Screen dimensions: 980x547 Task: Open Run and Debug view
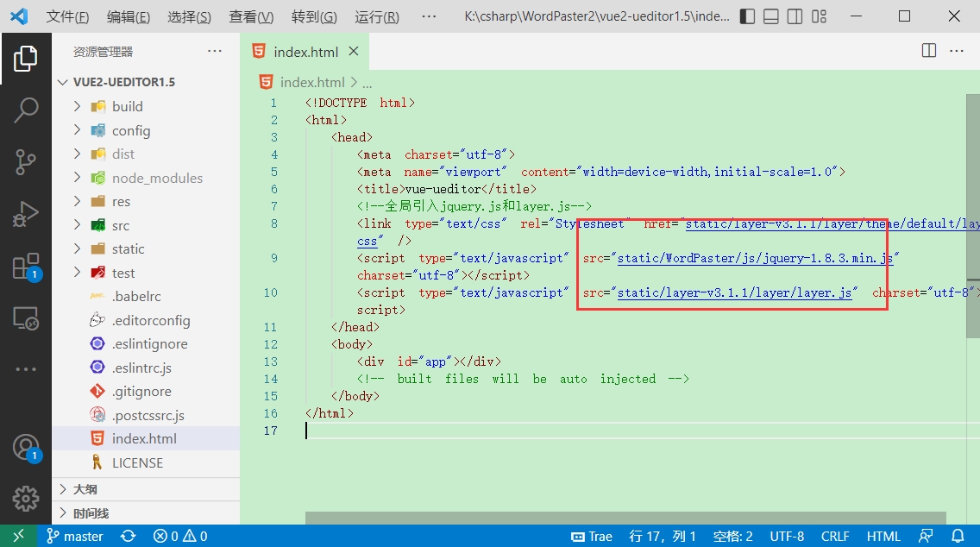pyautogui.click(x=26, y=215)
